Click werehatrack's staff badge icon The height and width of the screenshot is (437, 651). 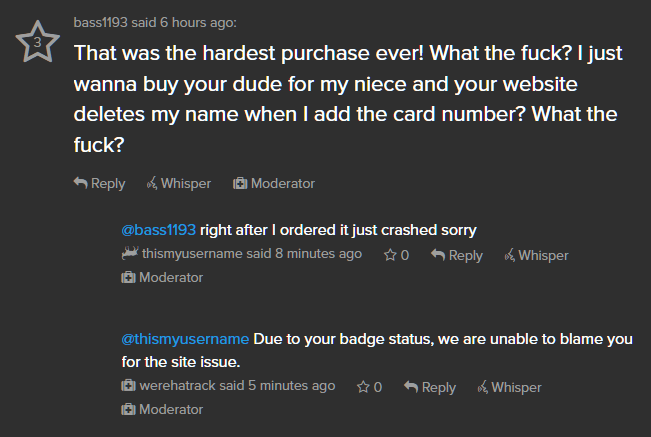129,386
